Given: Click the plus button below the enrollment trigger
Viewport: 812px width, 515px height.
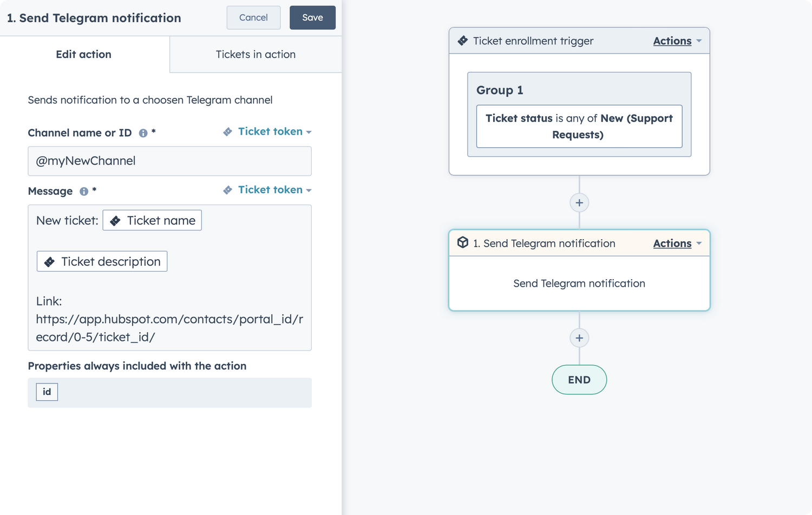Looking at the screenshot, I should (x=579, y=203).
